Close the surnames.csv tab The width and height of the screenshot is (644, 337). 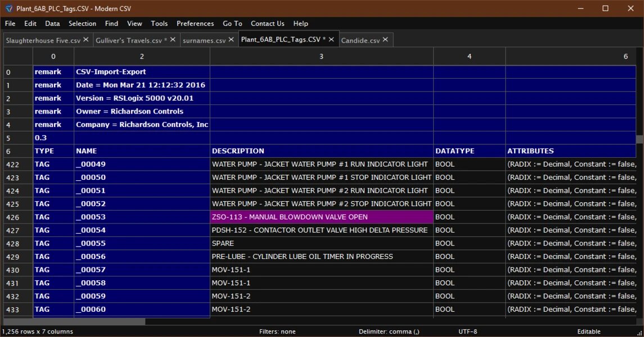[231, 40]
